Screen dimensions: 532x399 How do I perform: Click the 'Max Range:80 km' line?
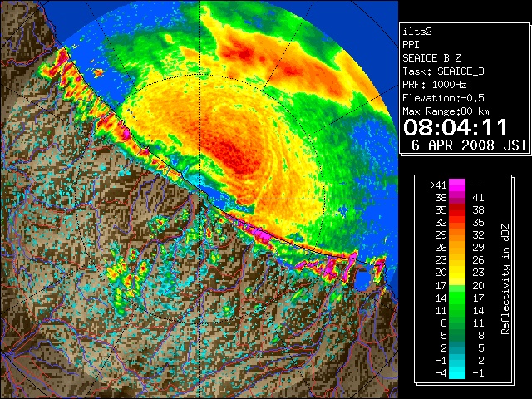click(446, 111)
